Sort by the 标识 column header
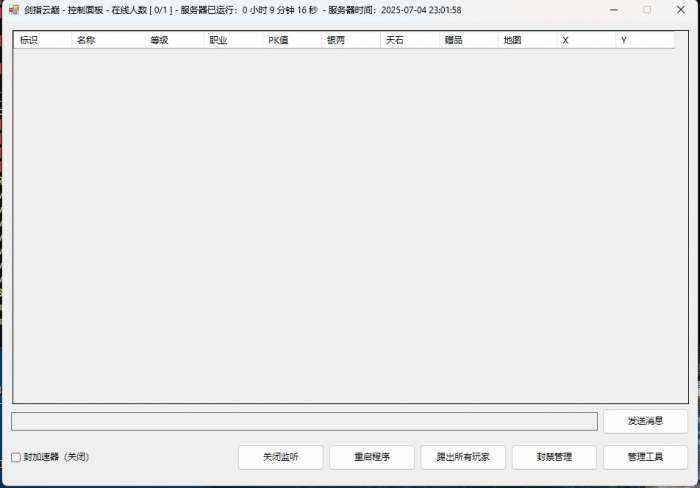 (x=42, y=40)
